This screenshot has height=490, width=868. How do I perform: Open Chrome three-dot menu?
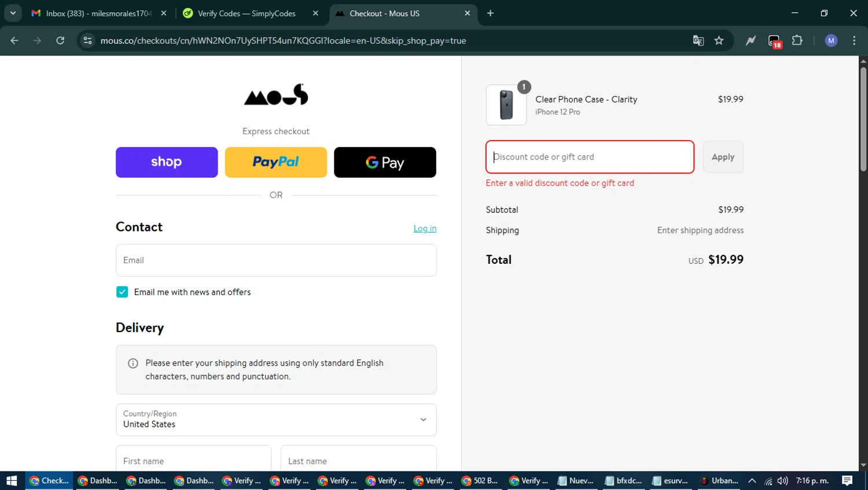[854, 40]
